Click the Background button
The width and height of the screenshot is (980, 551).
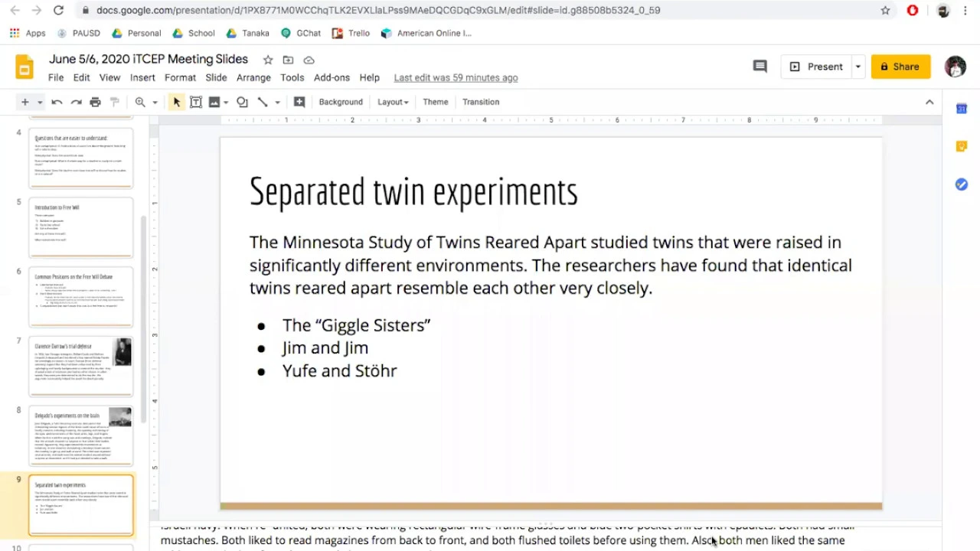pos(341,102)
